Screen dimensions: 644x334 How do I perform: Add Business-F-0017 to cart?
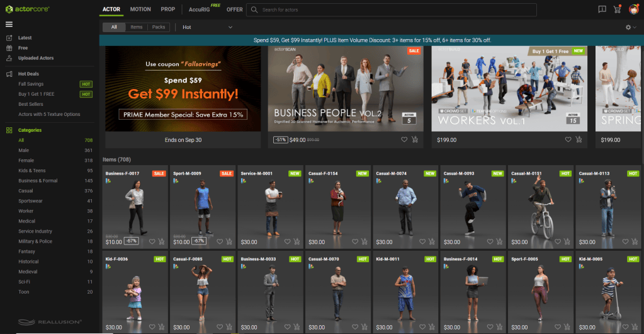161,241
